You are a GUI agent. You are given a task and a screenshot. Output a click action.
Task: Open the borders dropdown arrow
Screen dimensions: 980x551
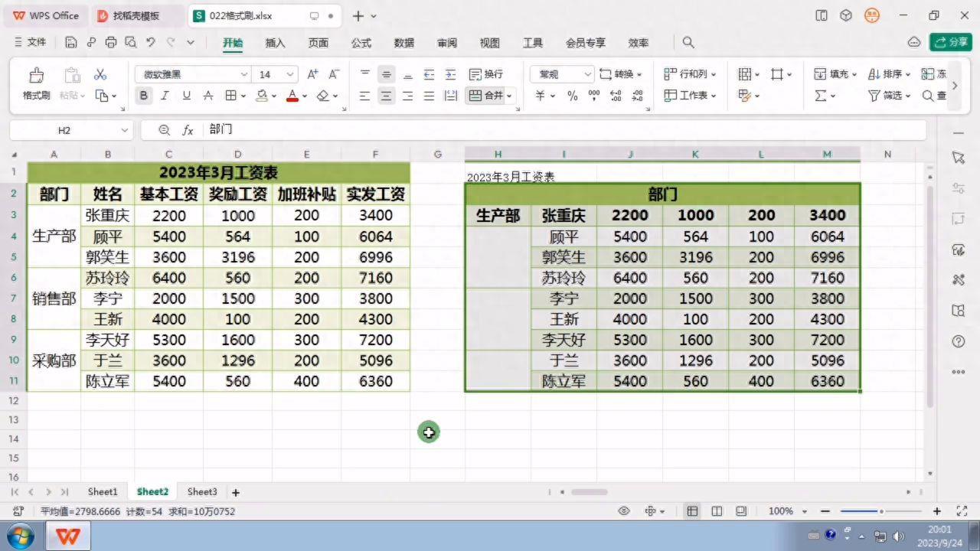click(243, 96)
